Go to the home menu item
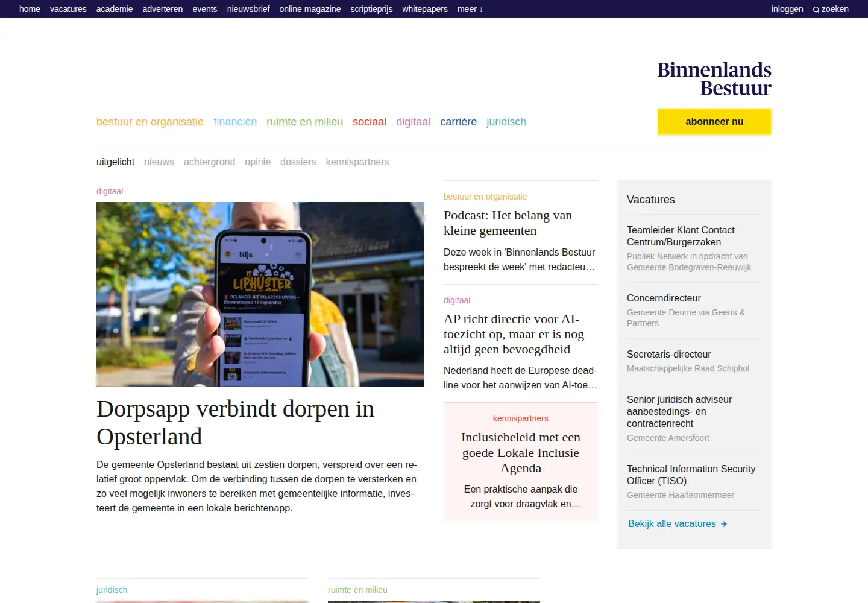Viewport: 868px width, 603px height. point(30,9)
